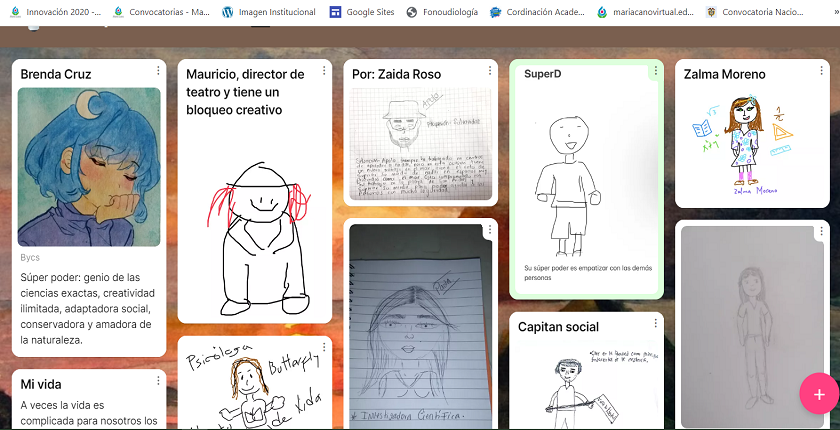Open the Convocatorias - Ma... bookmark
The image size is (840, 430).
(x=161, y=12)
